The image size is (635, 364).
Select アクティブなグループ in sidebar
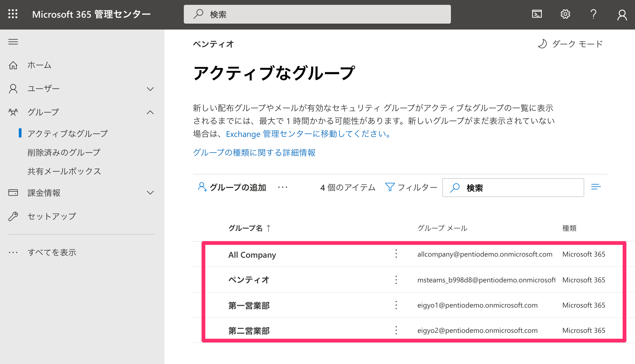pyautogui.click(x=67, y=133)
